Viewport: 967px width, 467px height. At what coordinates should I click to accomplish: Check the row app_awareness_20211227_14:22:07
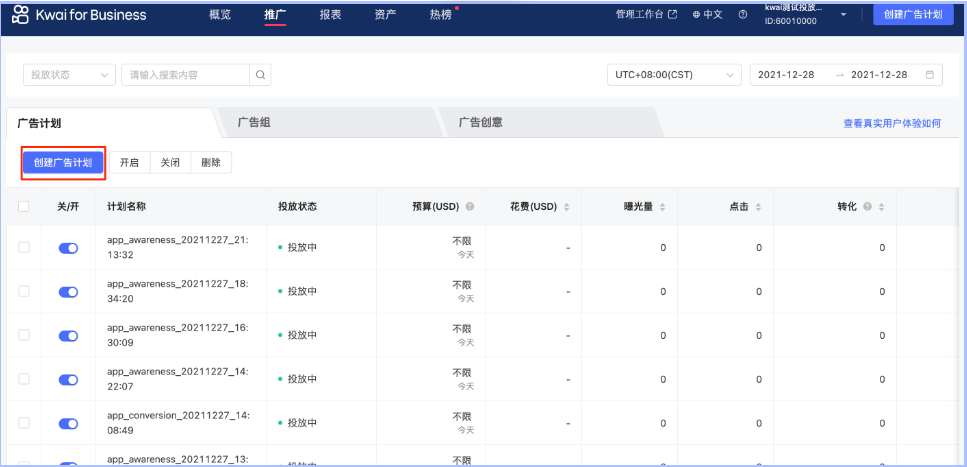click(x=23, y=379)
